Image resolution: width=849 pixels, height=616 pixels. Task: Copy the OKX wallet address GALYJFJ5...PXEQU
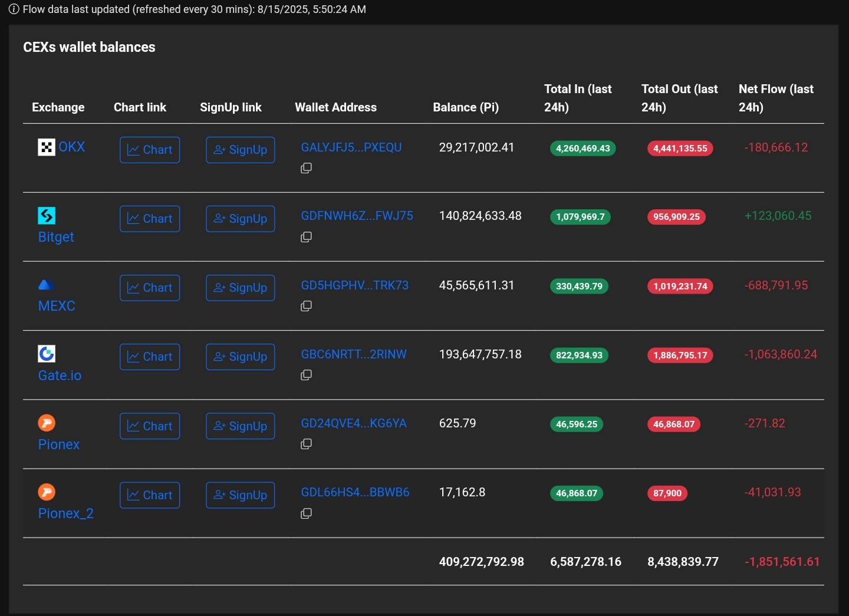[x=306, y=168]
